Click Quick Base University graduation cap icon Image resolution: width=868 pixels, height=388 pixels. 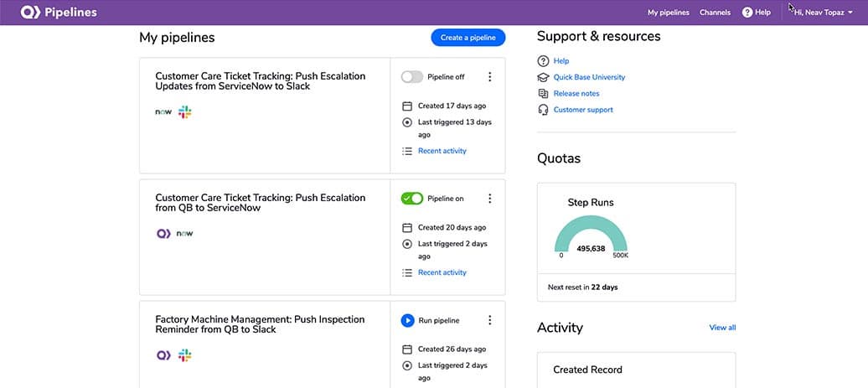[543, 77]
